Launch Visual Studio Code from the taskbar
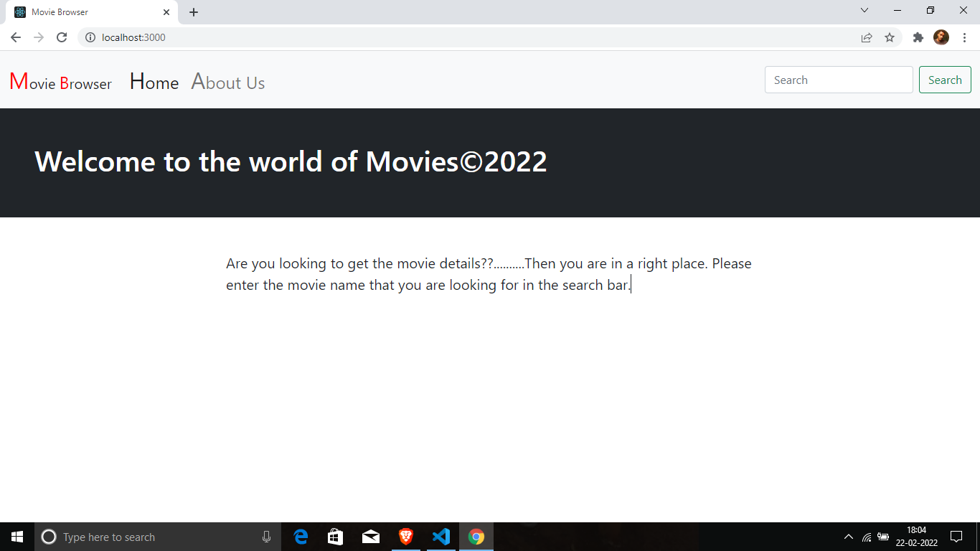The image size is (980, 551). [x=440, y=537]
